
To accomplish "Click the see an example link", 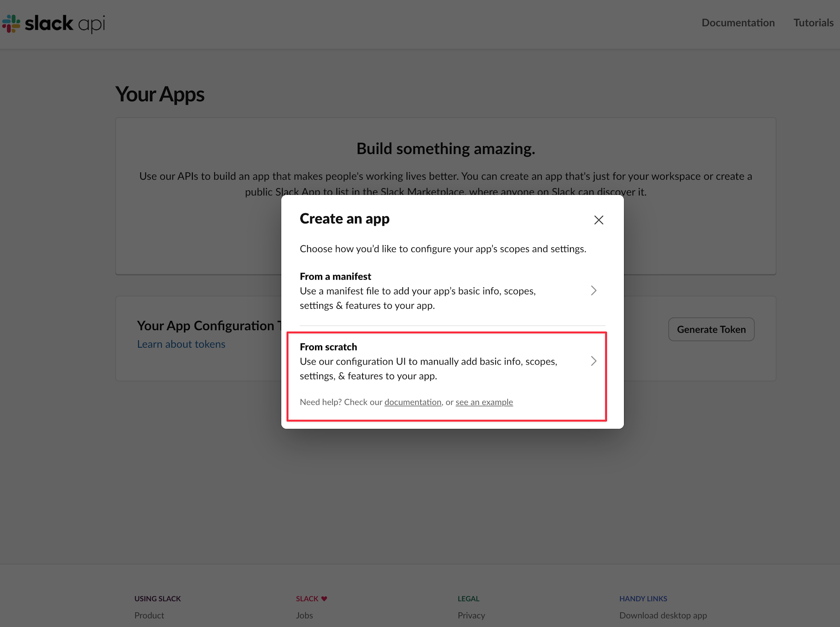I will (x=484, y=402).
